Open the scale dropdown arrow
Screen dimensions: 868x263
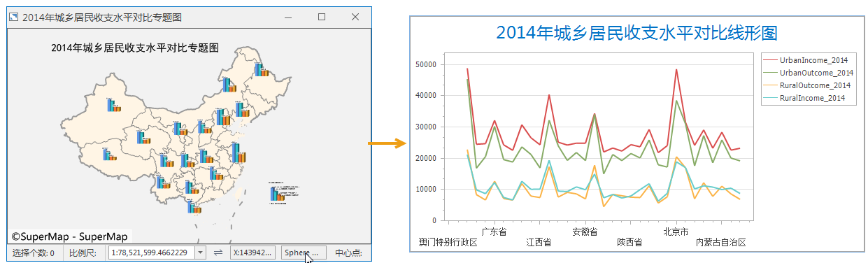click(x=201, y=253)
